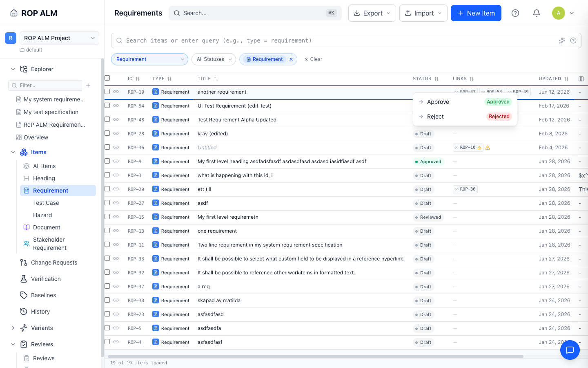Open the Export dropdown
The height and width of the screenshot is (368, 588).
[x=372, y=13]
